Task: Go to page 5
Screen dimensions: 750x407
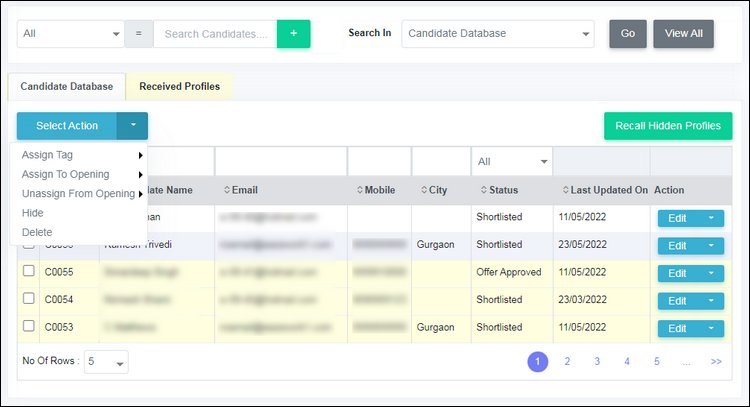Action: [657, 362]
